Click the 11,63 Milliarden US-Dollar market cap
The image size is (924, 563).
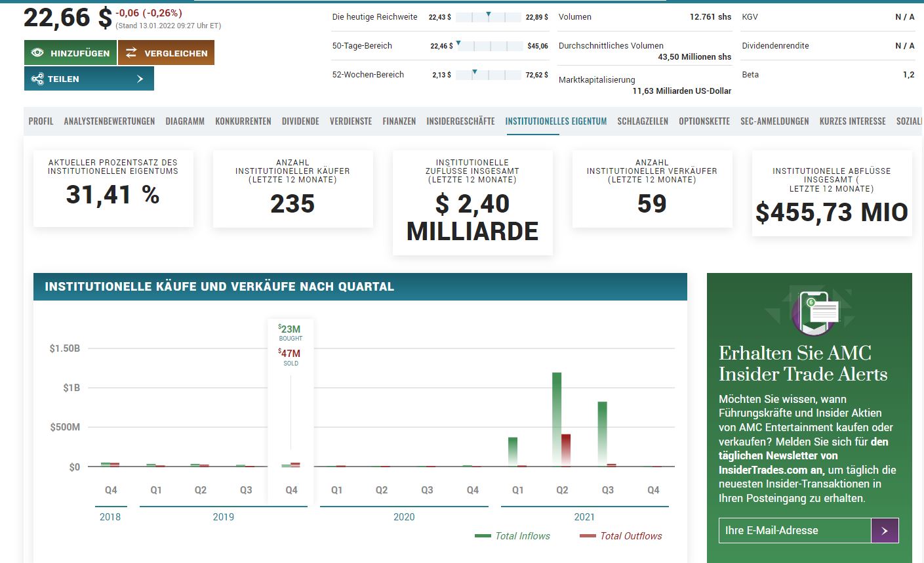coord(682,91)
